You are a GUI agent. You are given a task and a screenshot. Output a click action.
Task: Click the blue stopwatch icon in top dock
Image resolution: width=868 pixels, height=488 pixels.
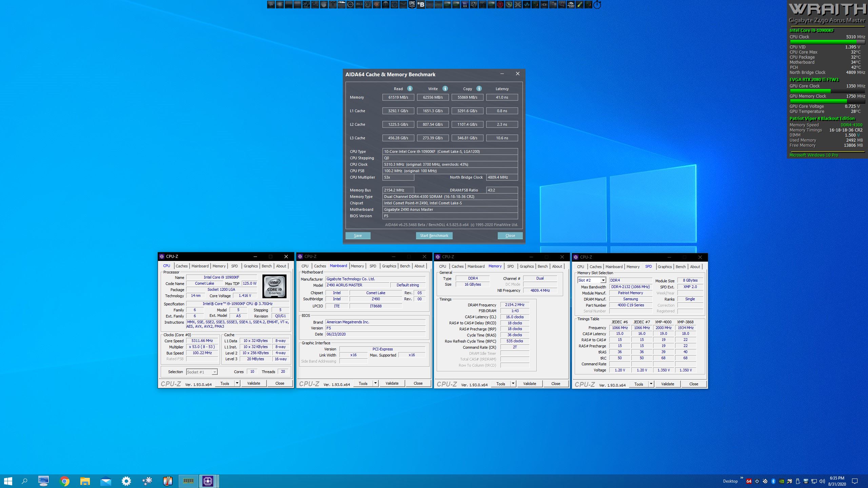click(x=597, y=5)
